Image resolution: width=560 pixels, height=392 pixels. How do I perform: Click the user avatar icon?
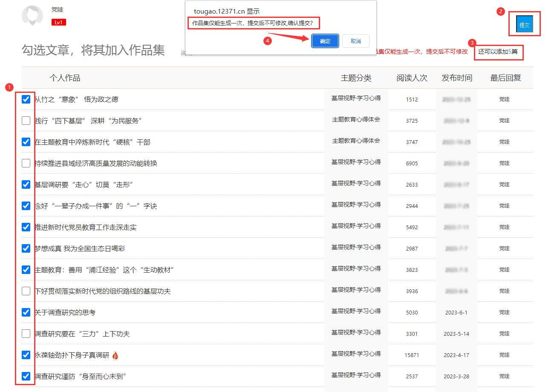click(x=32, y=16)
